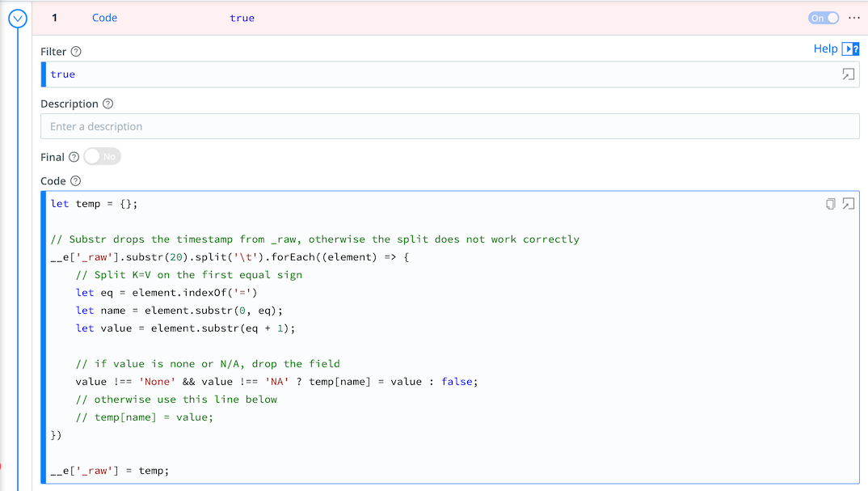Enable the Final toggle

click(x=102, y=156)
